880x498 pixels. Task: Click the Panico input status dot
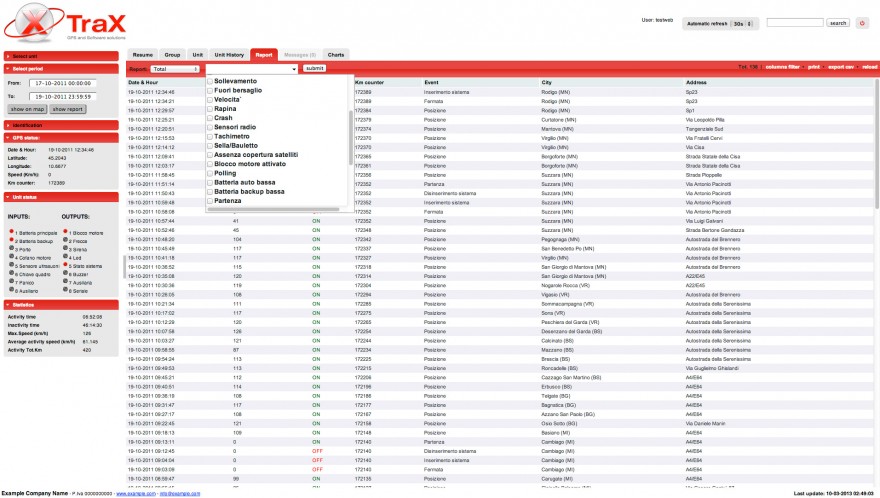pyautogui.click(x=11, y=281)
